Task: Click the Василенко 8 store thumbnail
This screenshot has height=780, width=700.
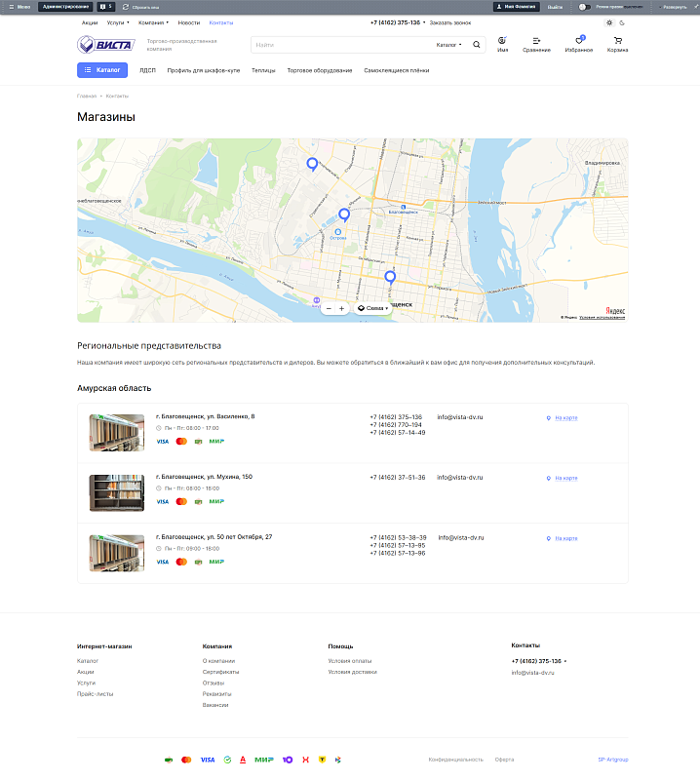Action: 117,432
